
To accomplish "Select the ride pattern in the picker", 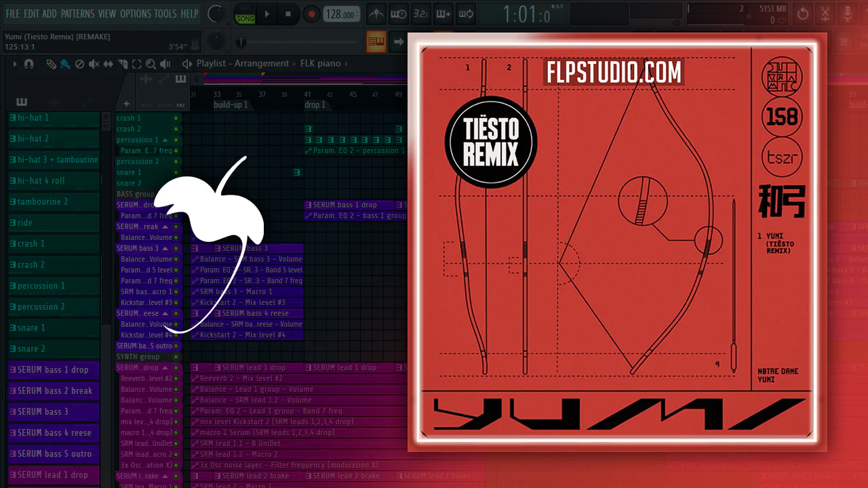I will click(x=54, y=223).
